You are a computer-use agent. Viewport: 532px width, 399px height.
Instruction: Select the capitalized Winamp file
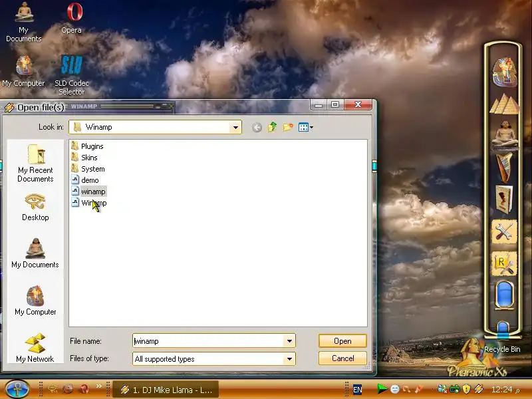[x=89, y=203]
